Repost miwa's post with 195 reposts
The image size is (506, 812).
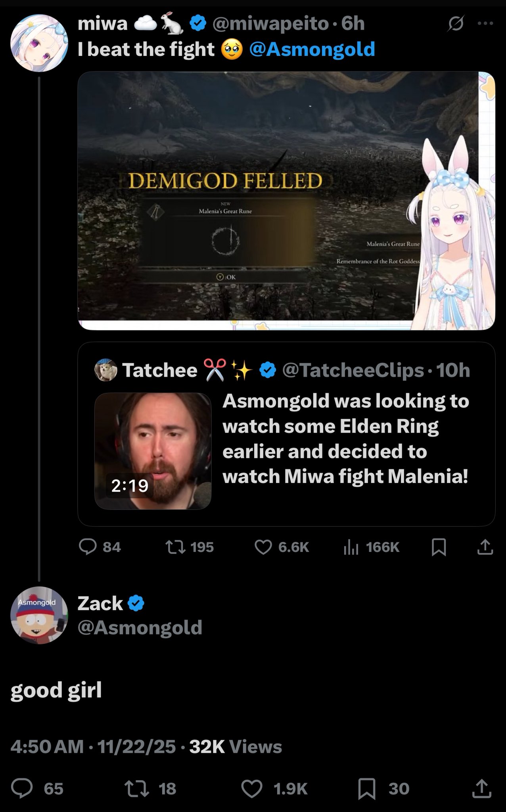pos(190,547)
